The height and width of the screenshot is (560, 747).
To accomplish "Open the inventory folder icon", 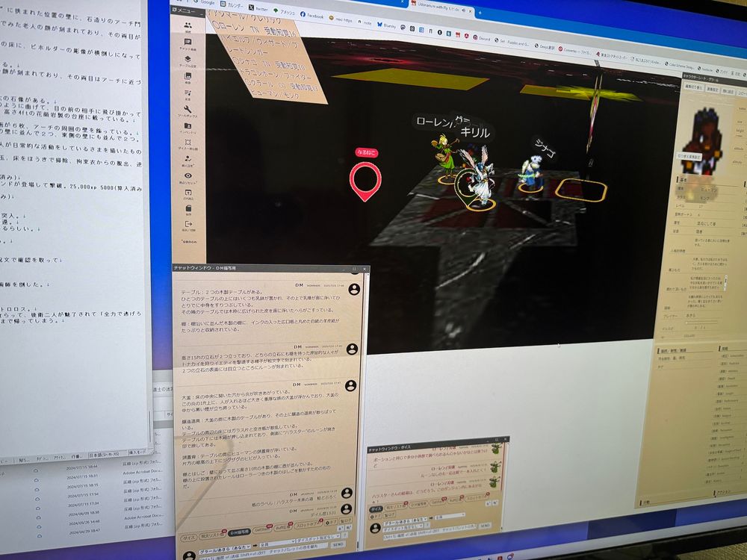I will click(x=188, y=126).
